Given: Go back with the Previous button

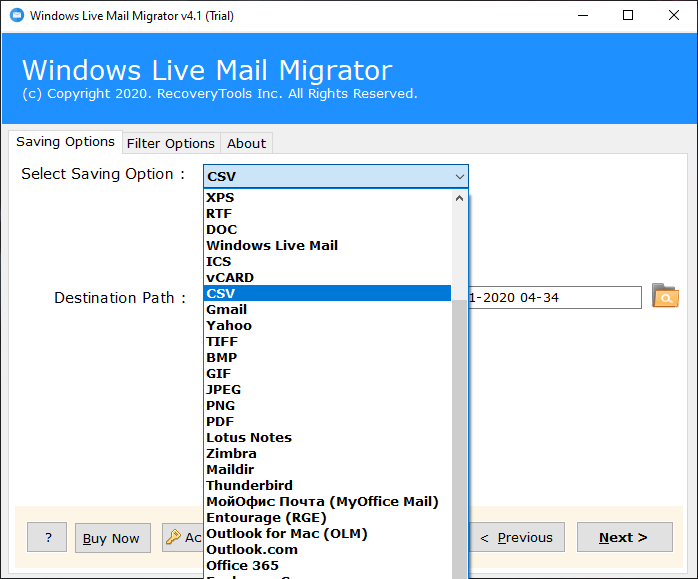Looking at the screenshot, I should click(517, 538).
